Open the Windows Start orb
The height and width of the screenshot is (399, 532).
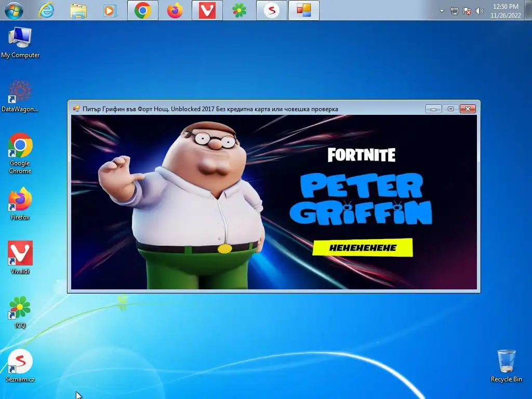click(14, 10)
